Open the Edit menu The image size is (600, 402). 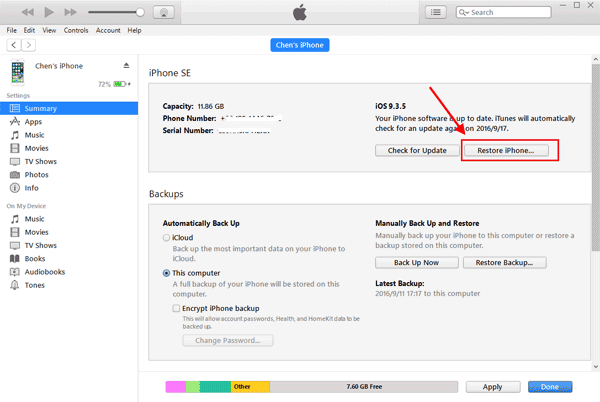(x=29, y=30)
